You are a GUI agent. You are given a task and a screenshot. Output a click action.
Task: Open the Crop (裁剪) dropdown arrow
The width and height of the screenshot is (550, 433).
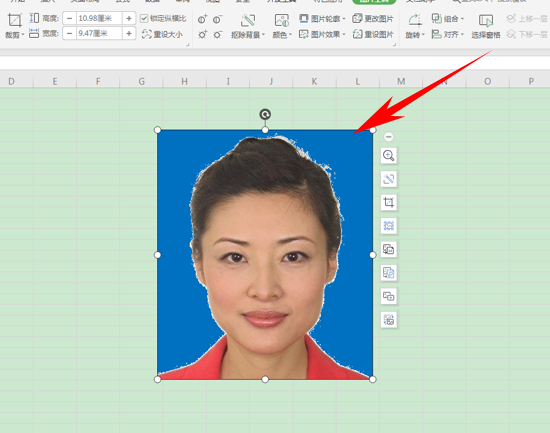click(x=23, y=35)
